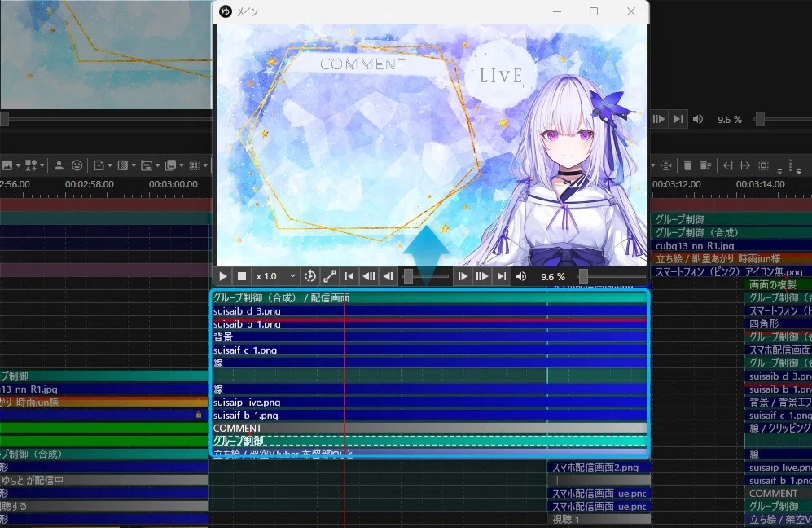
Task: Click the trim to left arrow icon
Action: [x=727, y=165]
